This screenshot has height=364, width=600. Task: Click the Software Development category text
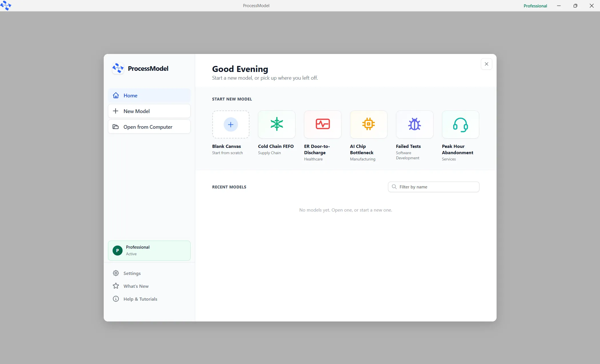pos(407,155)
